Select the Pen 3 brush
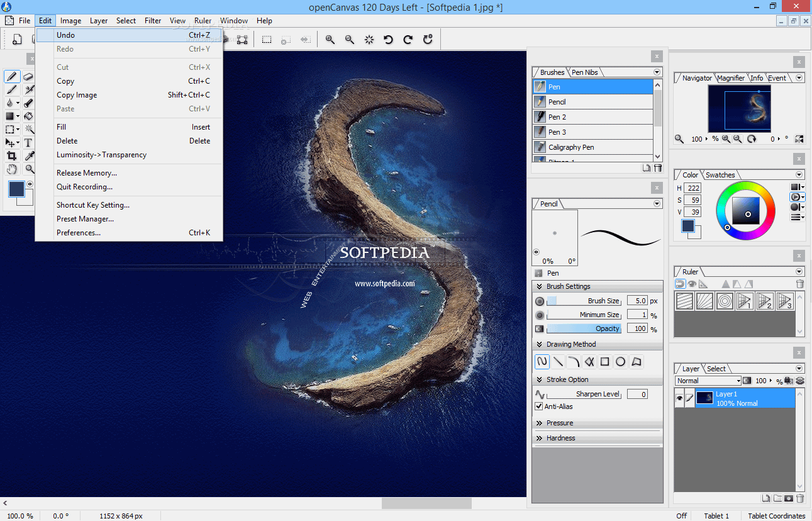Image resolution: width=812 pixels, height=521 pixels. (593, 132)
